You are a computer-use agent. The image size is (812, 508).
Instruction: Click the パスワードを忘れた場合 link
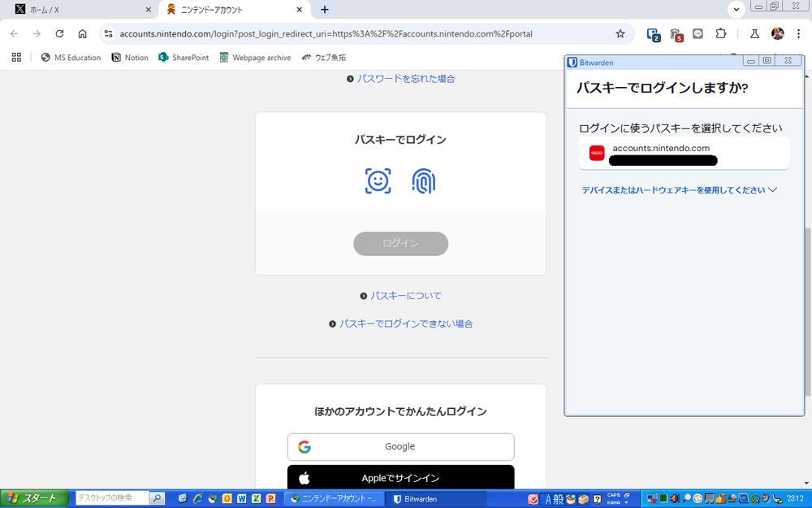pyautogui.click(x=406, y=79)
